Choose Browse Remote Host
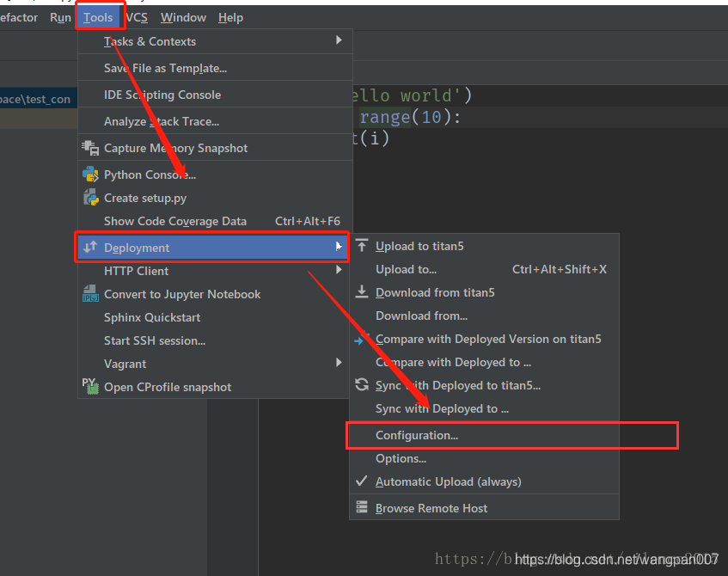 [484, 508]
